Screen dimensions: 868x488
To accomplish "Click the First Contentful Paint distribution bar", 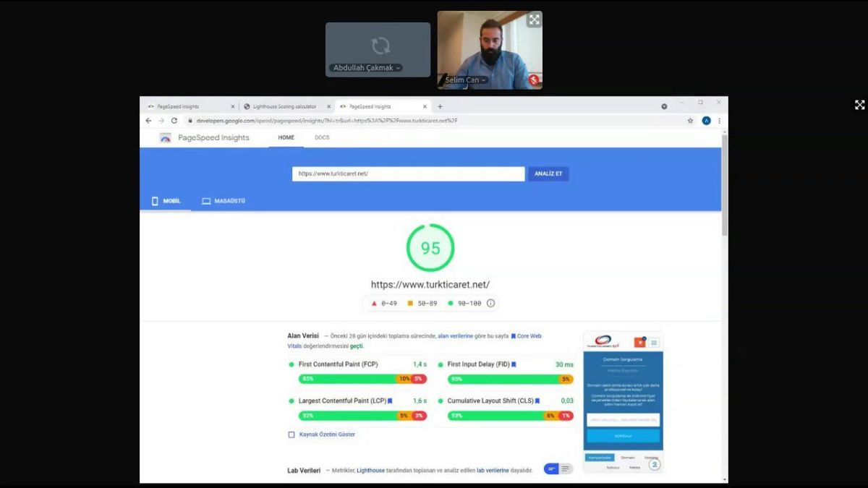I will pyautogui.click(x=362, y=379).
